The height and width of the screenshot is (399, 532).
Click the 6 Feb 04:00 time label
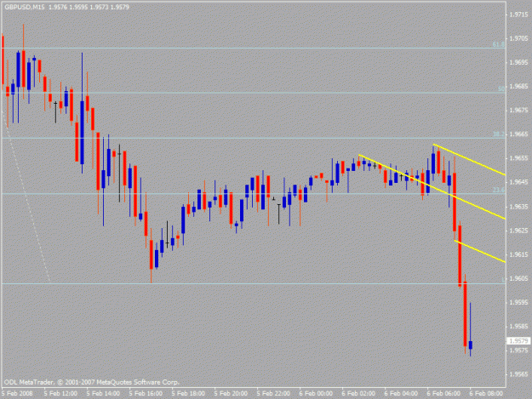pyautogui.click(x=401, y=393)
